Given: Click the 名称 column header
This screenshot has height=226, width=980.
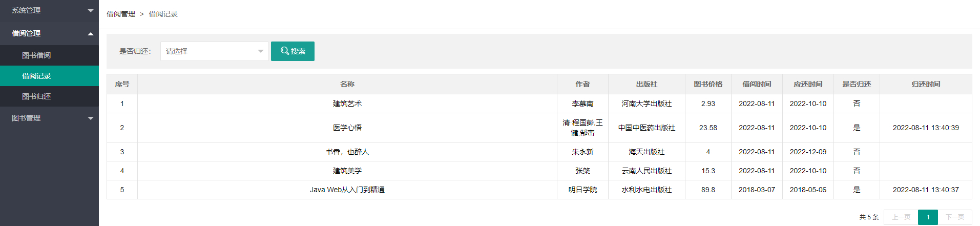Looking at the screenshot, I should [347, 84].
